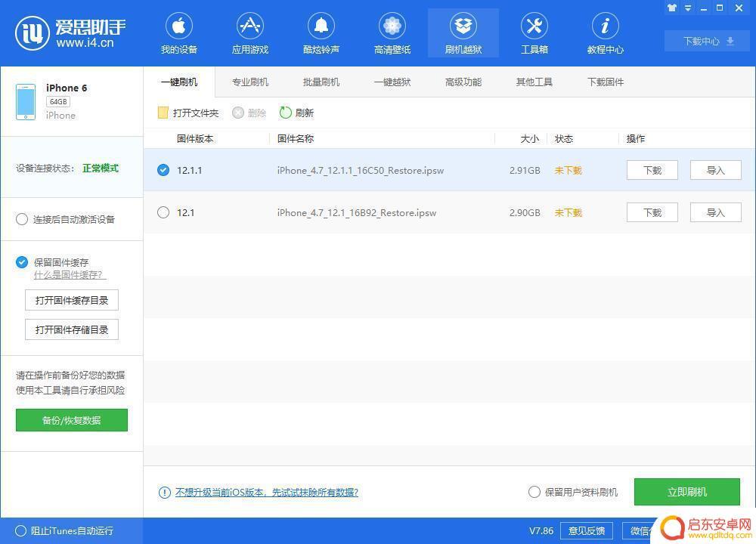Switch to 批量刷机 tab

[321, 82]
